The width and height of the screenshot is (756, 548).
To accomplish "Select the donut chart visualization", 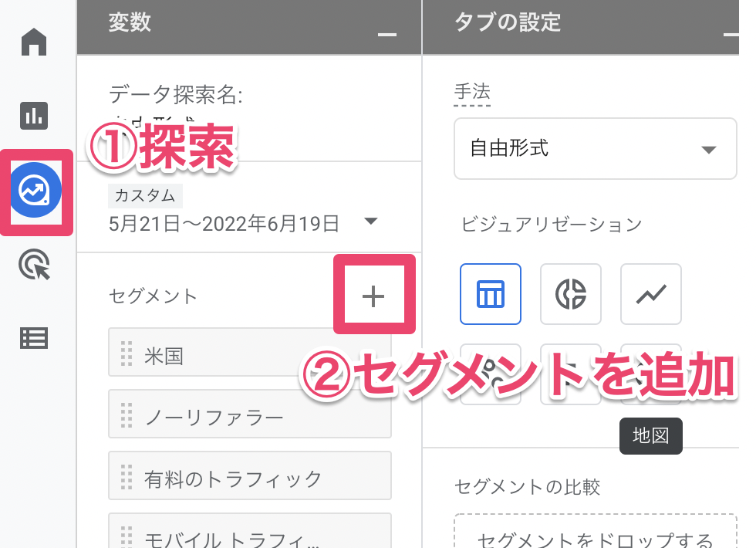I will [571, 293].
